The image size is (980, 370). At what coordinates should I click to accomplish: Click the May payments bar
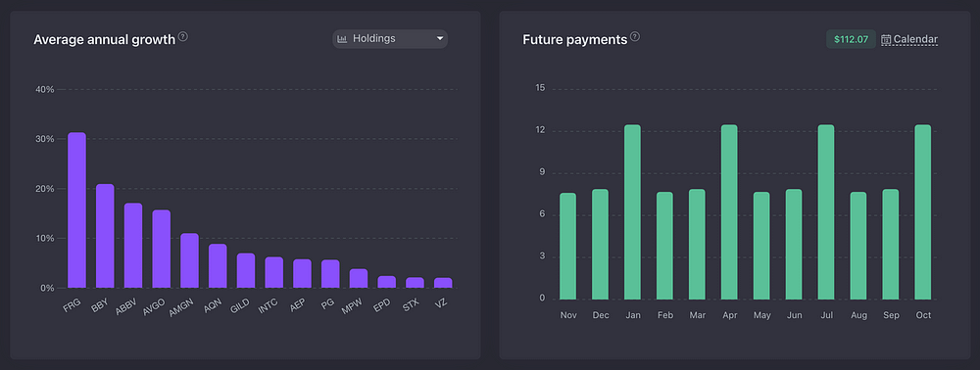pos(761,246)
